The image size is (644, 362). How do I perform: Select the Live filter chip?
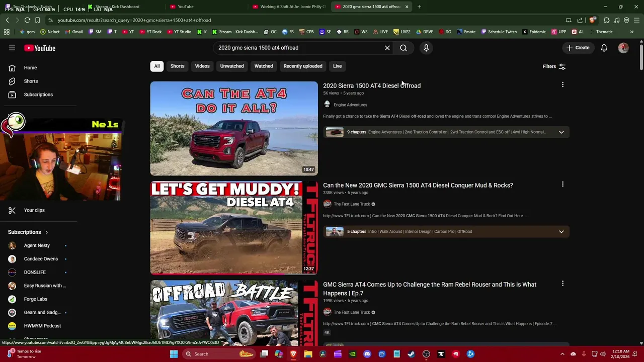(337, 66)
